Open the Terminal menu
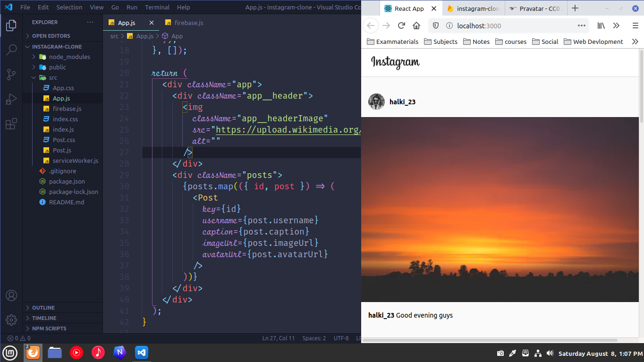This screenshot has height=362, width=644. click(x=157, y=7)
